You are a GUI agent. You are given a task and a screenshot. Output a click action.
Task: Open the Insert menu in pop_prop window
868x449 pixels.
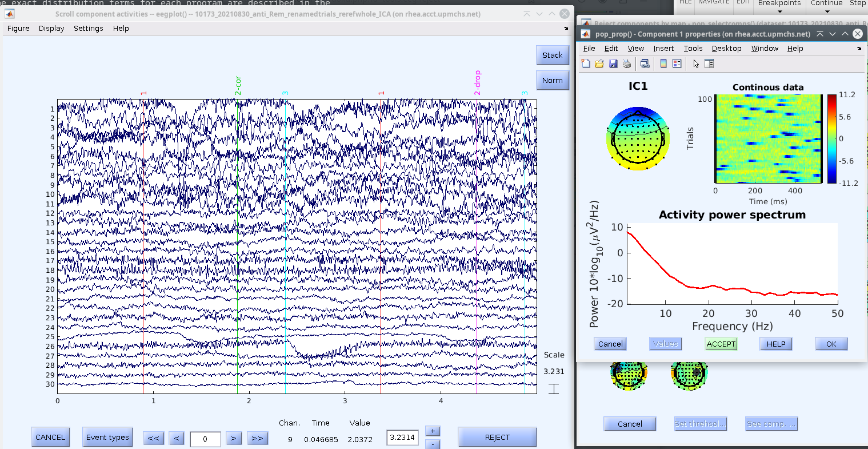tap(663, 49)
